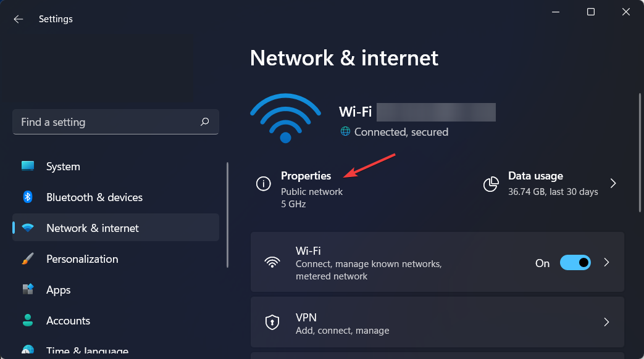The width and height of the screenshot is (644, 359).
Task: Open Properties for the connected network
Action: (x=306, y=176)
